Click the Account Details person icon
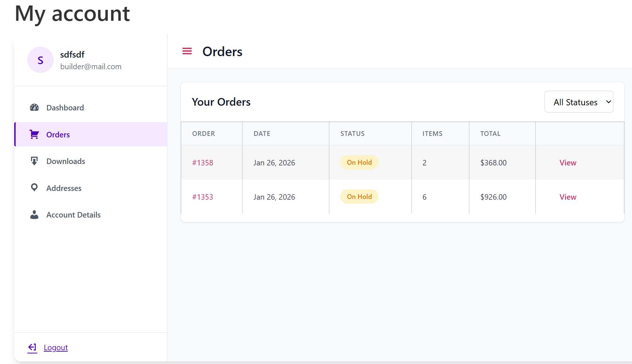Viewport: 632px width, 364px height. [34, 215]
